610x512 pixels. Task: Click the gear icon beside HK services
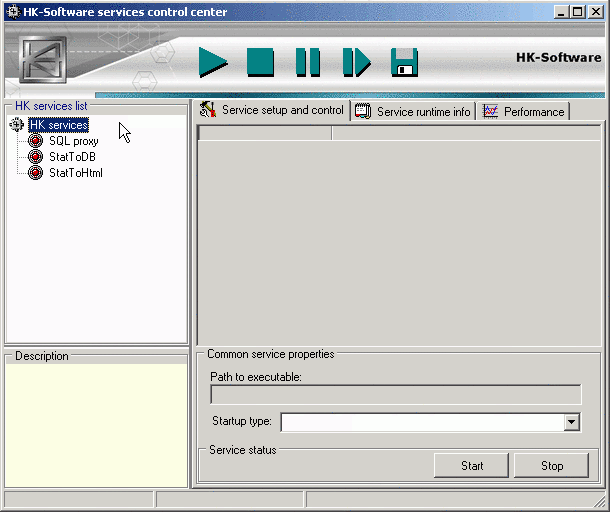[16, 124]
